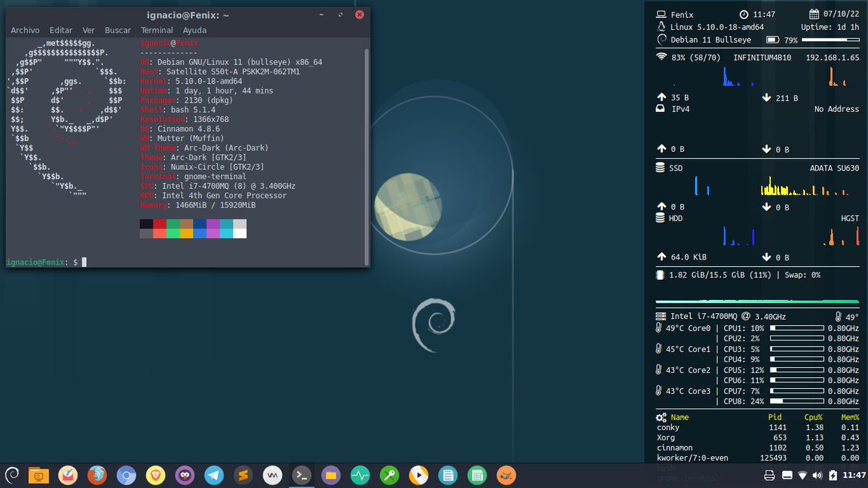Click the Wi-Fi signal icon beside 83% in Conky
This screenshot has height=488, width=868.
click(x=661, y=57)
